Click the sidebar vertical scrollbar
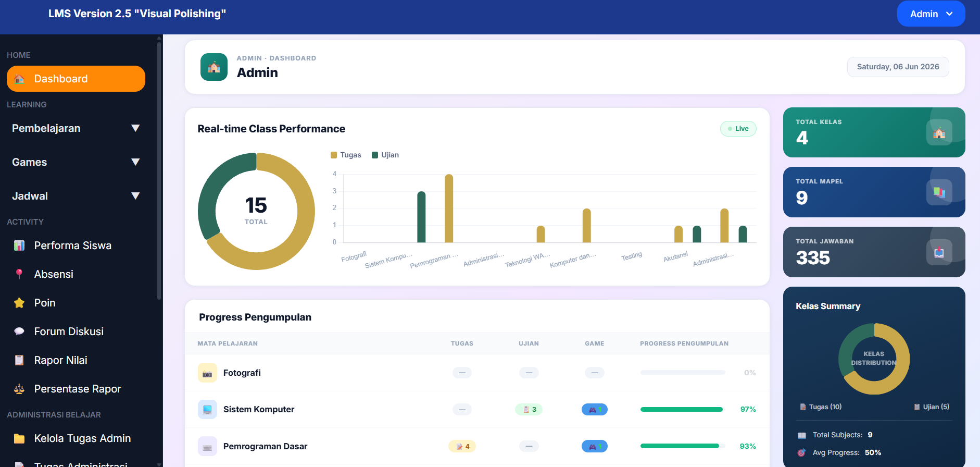 [x=159, y=172]
